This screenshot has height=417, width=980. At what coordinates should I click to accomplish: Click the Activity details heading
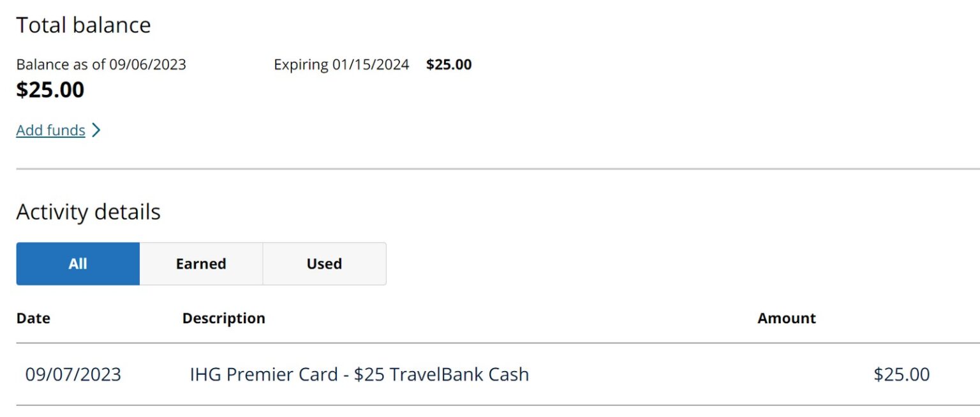[x=88, y=211]
